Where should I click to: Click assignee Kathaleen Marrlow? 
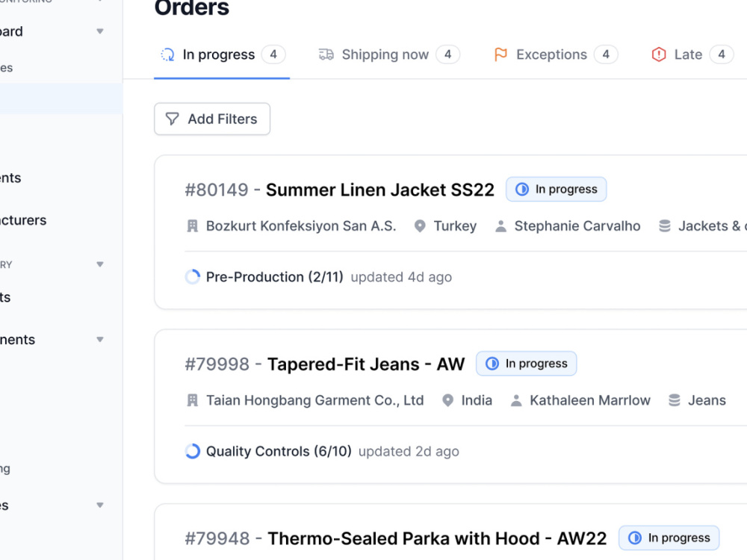[x=590, y=400]
